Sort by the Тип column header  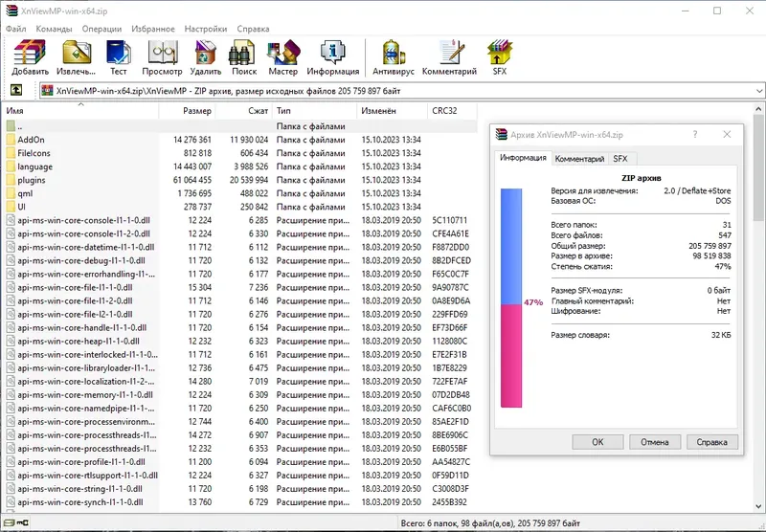pos(315,111)
